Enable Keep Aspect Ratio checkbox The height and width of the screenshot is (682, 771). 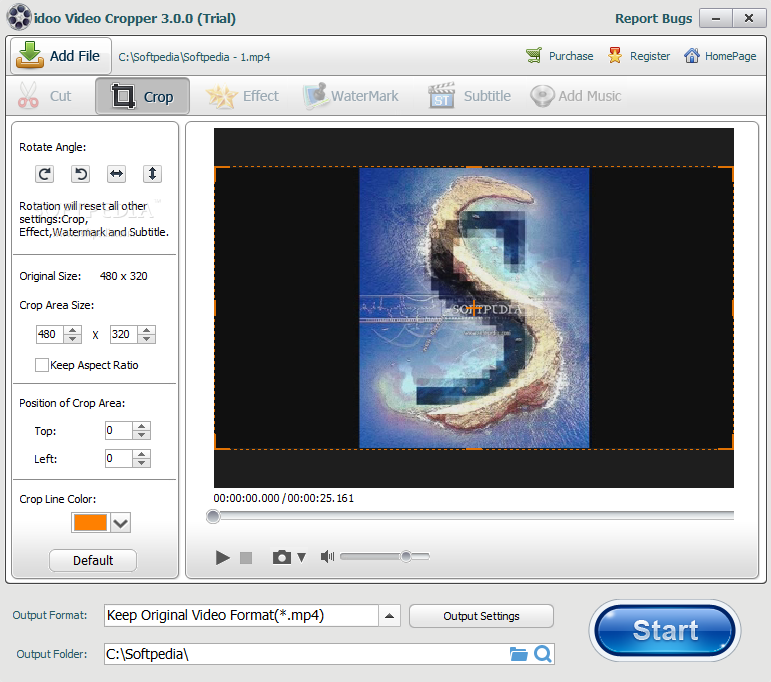pyautogui.click(x=42, y=365)
